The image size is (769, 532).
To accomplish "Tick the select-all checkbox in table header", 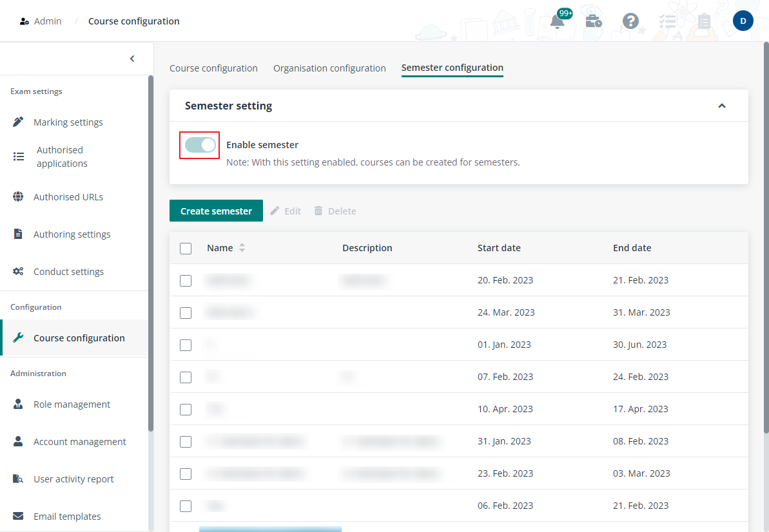I will [x=186, y=249].
